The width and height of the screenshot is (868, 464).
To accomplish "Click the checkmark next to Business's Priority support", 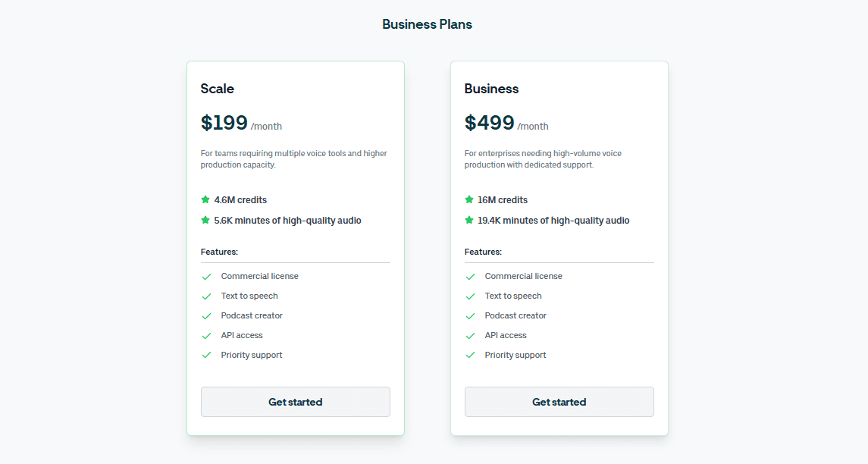I will pyautogui.click(x=470, y=356).
